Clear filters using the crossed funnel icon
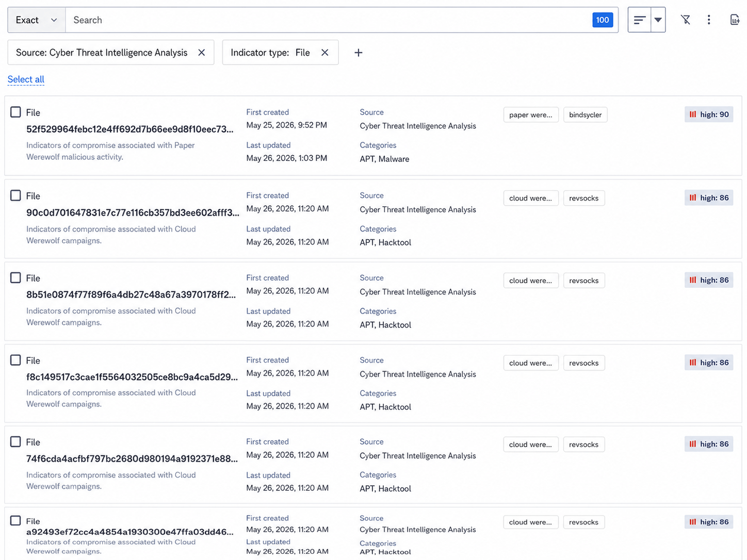Screen dimensions: 747x560 click(x=686, y=20)
